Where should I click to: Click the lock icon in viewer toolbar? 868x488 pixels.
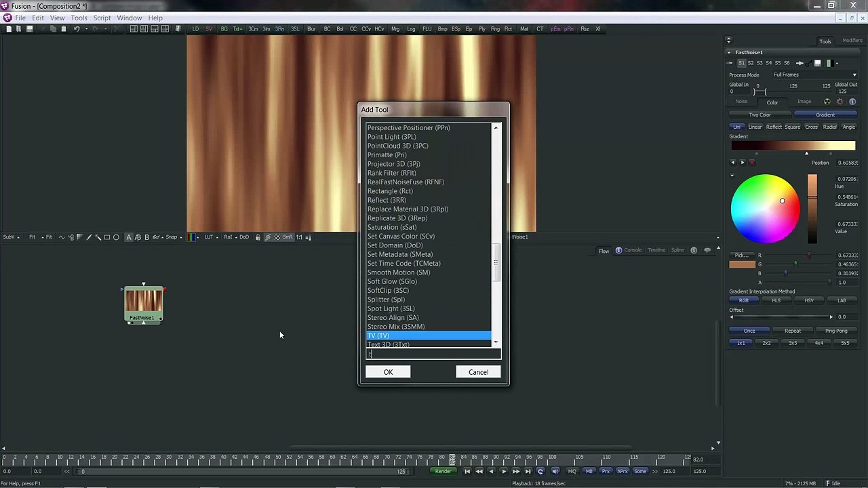tap(258, 237)
